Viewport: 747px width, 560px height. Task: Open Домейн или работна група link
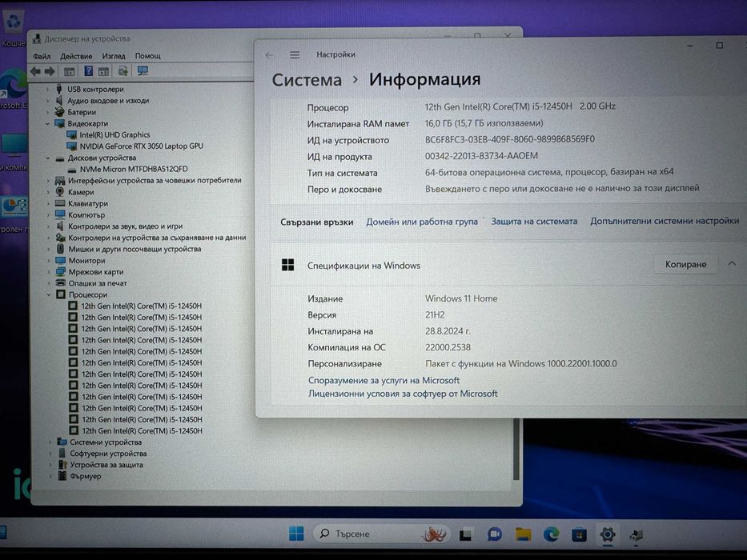422,222
